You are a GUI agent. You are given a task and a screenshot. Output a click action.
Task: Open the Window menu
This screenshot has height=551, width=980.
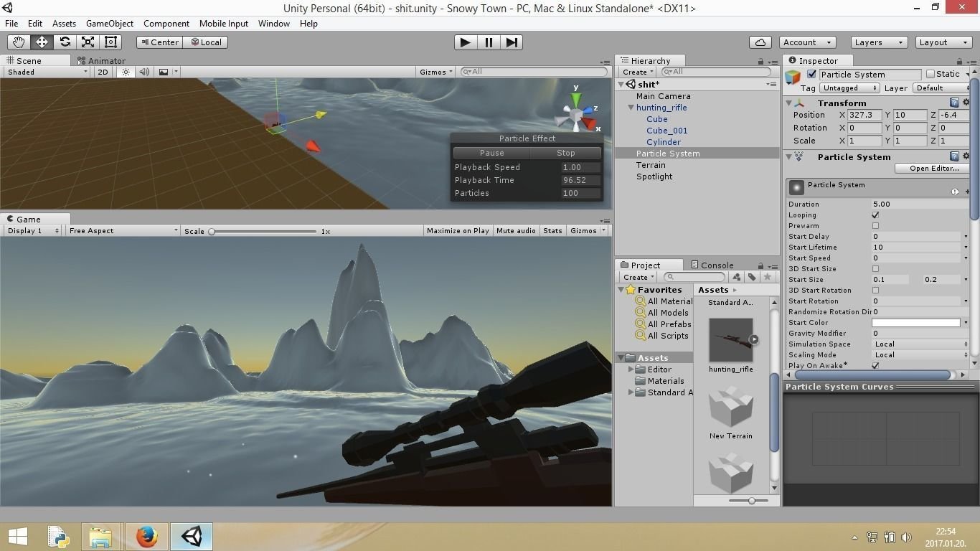274,23
